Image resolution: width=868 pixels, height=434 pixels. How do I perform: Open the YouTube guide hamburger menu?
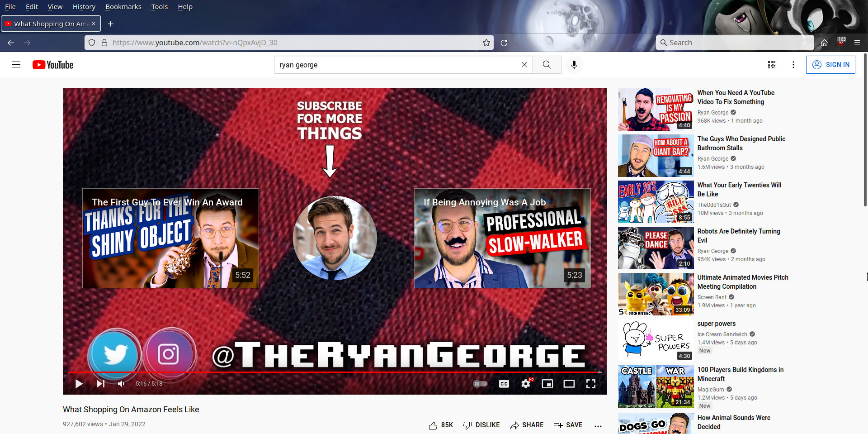coord(16,65)
